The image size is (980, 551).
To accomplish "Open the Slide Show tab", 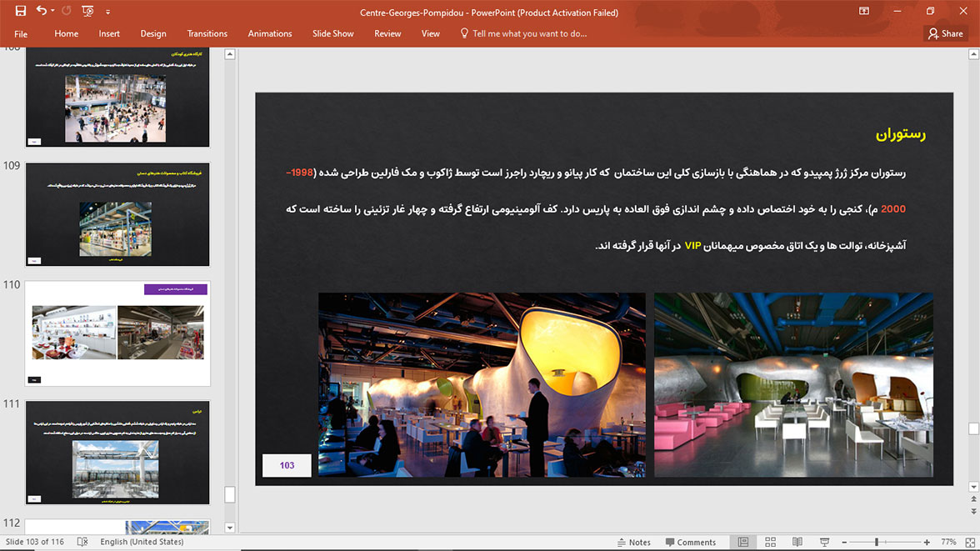I will tap(333, 34).
